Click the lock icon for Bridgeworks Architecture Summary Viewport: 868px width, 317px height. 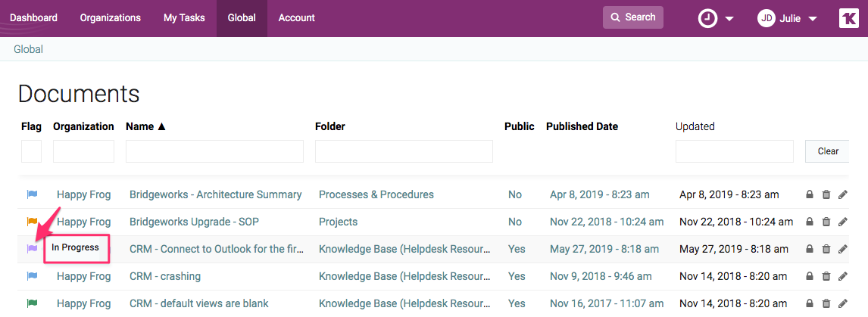click(x=810, y=194)
